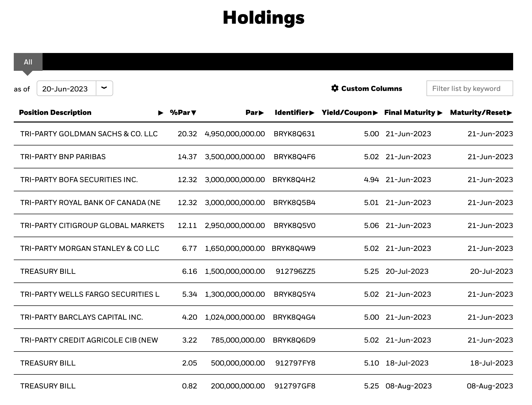This screenshot has width=532, height=405.
Task: Sort by Position Description arrow
Action: click(161, 113)
